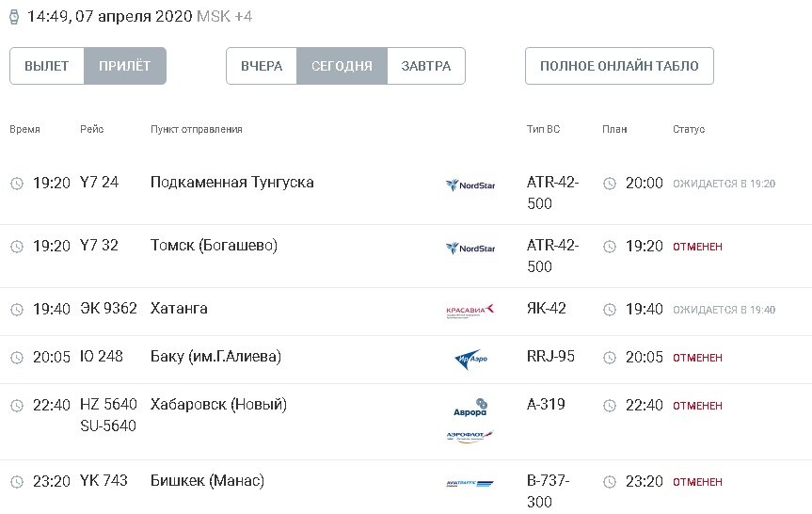Click the KrasAvia airline logo
This screenshot has width=812, height=514.
(x=470, y=310)
